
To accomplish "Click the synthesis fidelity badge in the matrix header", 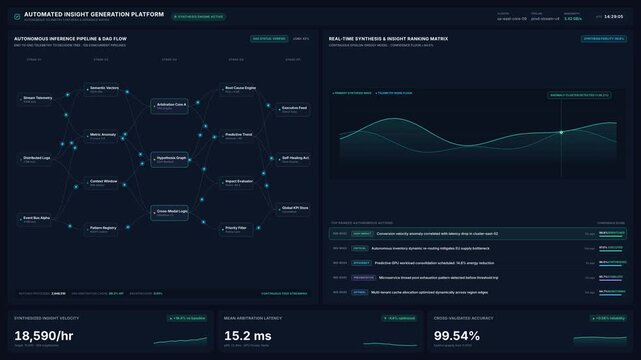I will point(604,39).
